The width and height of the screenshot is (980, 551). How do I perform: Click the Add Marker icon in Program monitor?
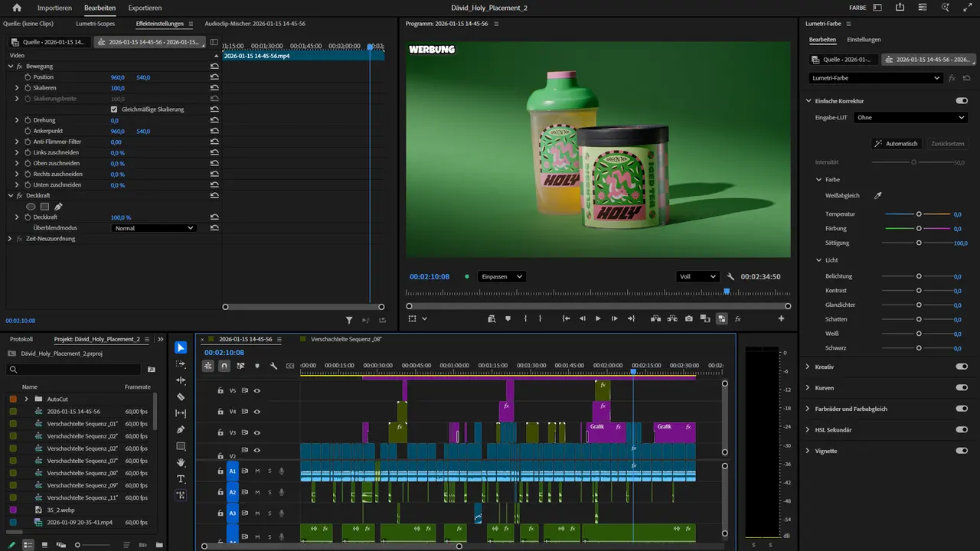tap(507, 318)
